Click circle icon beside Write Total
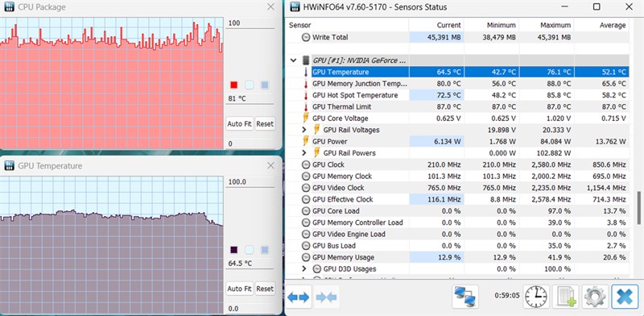The height and width of the screenshot is (316, 644). click(306, 37)
